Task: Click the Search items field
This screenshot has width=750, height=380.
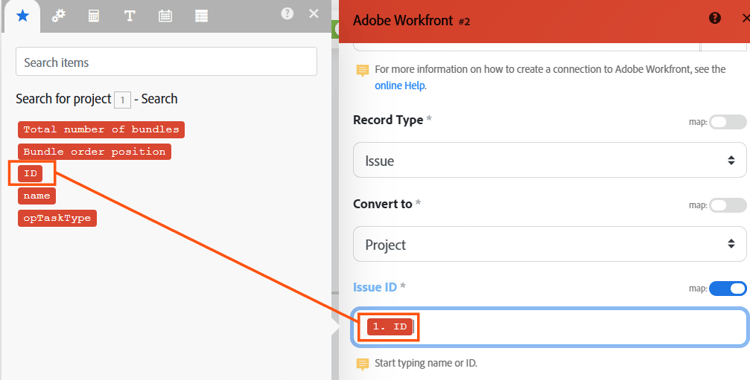Action: (x=166, y=62)
